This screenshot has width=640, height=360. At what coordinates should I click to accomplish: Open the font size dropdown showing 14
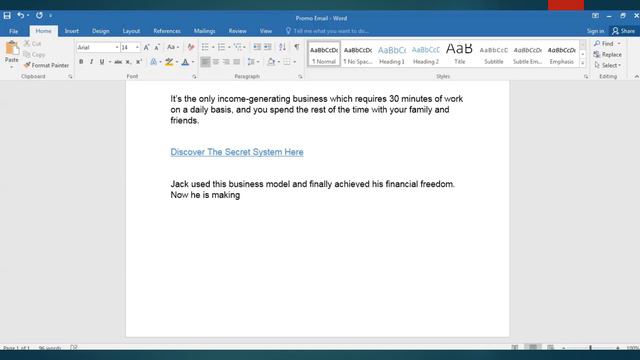pos(137,47)
